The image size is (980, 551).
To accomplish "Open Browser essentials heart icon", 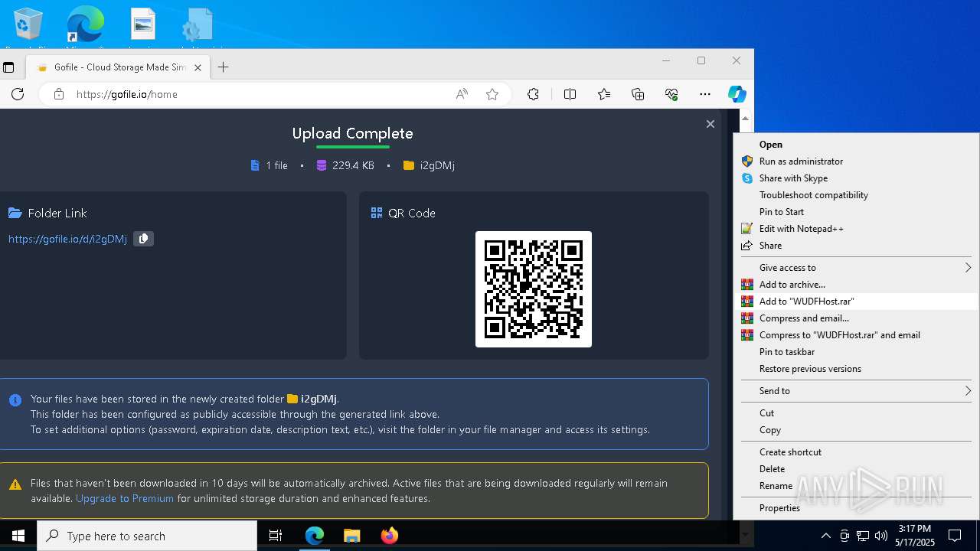I will click(671, 94).
